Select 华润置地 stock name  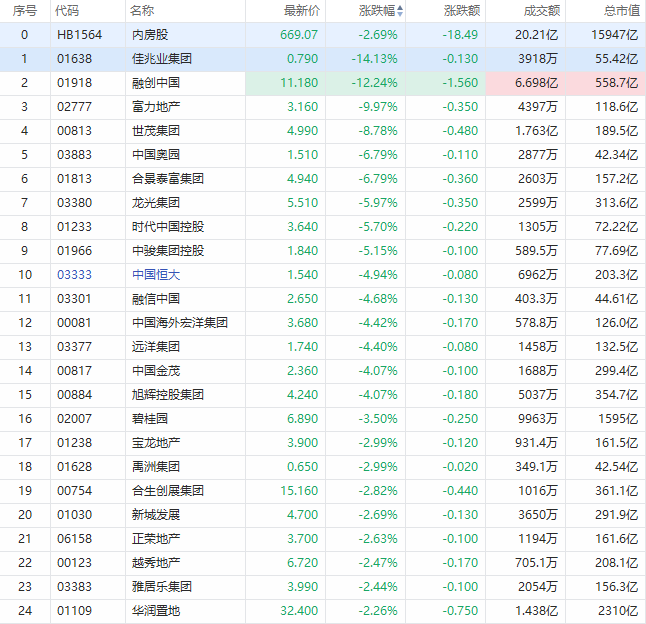click(156, 610)
